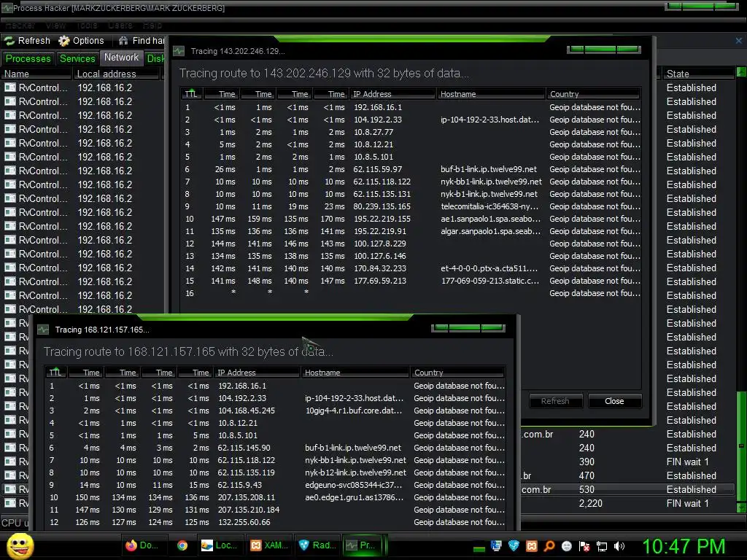Select the Established row showing 470
The width and height of the screenshot is (747, 560).
point(628,475)
